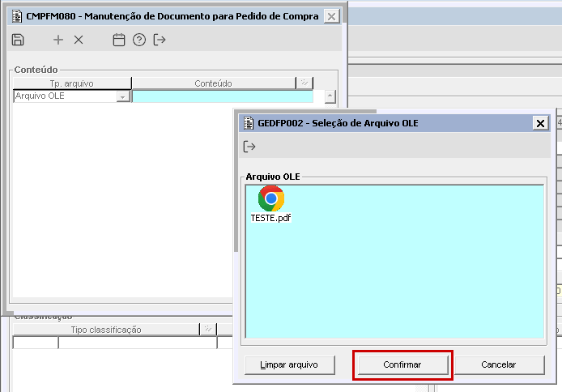Click exit icon in GEDFP002 toolbar

pos(249,147)
